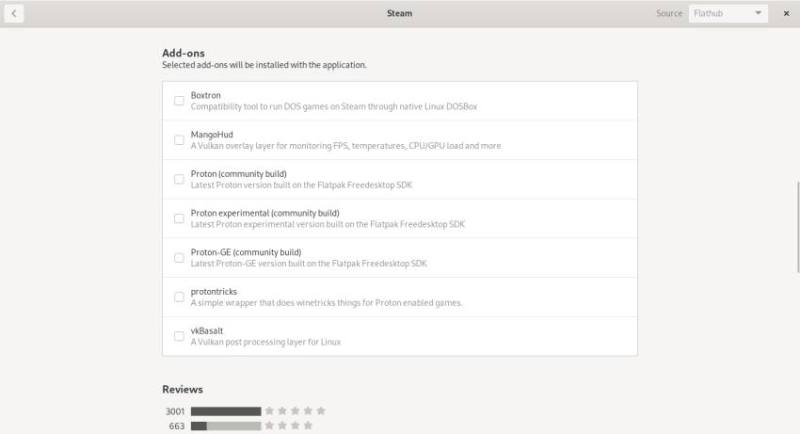Close the Steam details window
Screen dimensions: 800x434
click(786, 14)
